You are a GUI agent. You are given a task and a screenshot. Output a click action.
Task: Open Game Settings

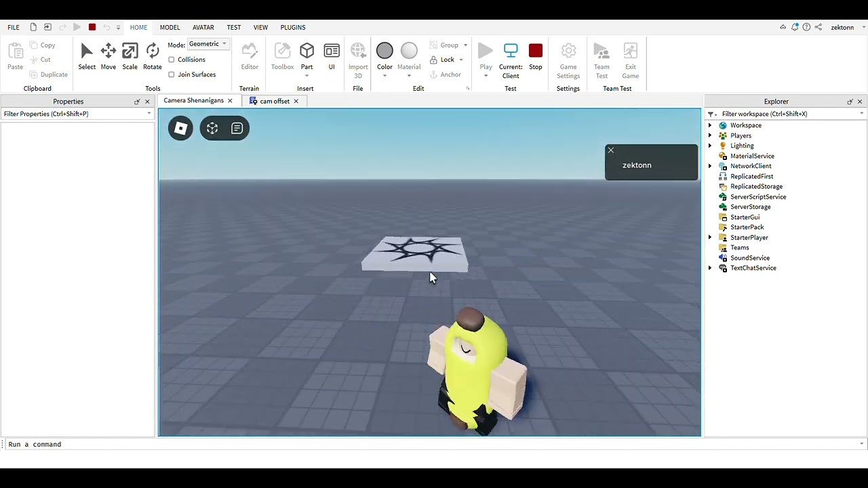pos(568,60)
